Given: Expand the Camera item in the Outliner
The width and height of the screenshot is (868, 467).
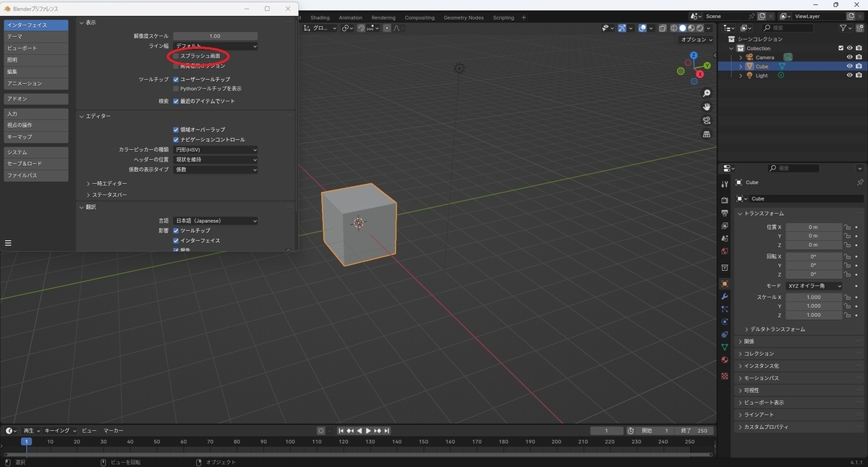Looking at the screenshot, I should 741,57.
